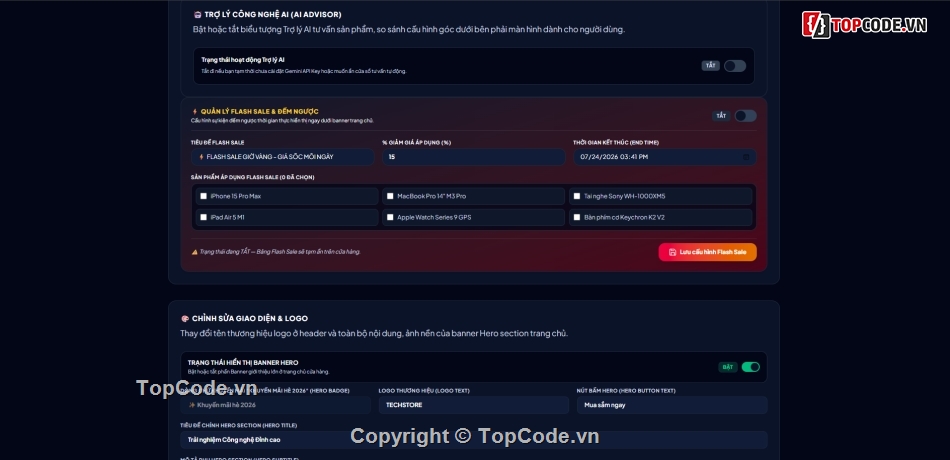Select the iPad Air 5 M1 checkbox

click(204, 217)
